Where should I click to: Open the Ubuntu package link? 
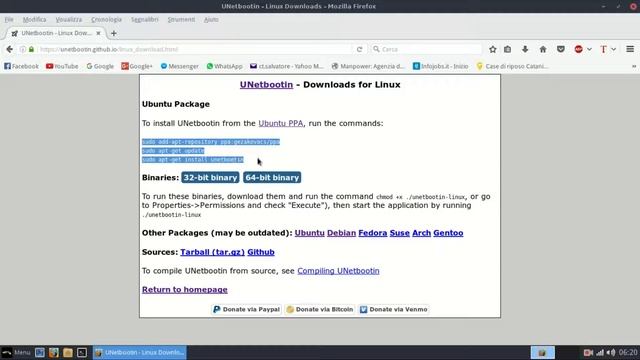[x=309, y=233]
